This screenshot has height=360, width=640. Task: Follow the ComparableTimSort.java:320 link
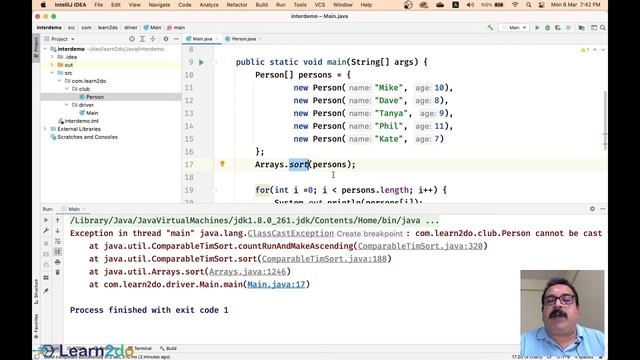tap(420, 246)
